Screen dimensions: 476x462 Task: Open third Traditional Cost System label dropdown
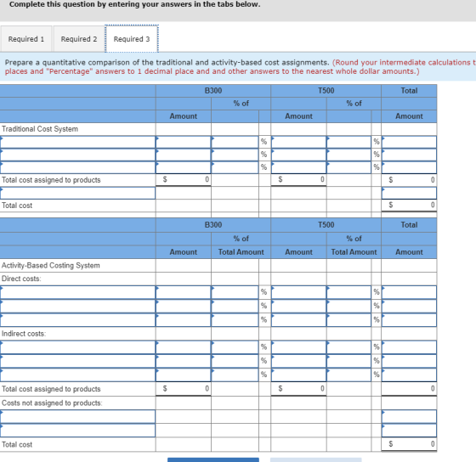pos(77,167)
